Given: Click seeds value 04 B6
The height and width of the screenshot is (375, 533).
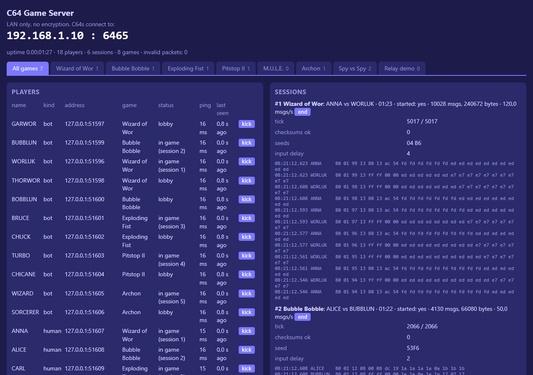Looking at the screenshot, I should pos(414,143).
